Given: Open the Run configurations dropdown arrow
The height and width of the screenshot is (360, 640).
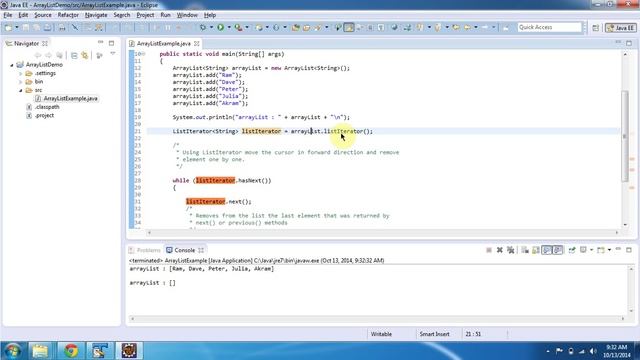Looking at the screenshot, I should point(229,27).
